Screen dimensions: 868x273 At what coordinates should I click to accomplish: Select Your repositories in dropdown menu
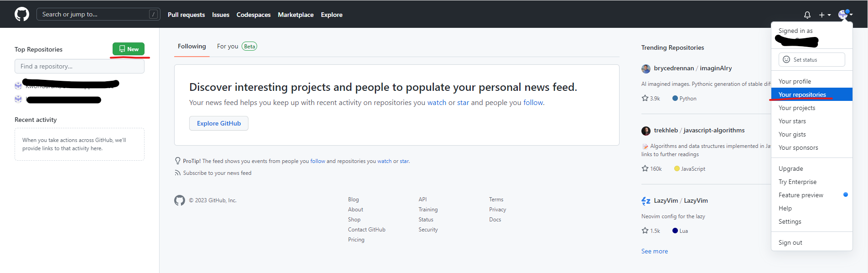[x=812, y=94]
